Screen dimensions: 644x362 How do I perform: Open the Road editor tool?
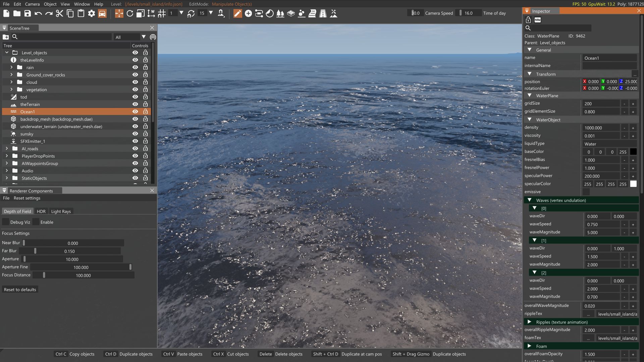[323, 13]
